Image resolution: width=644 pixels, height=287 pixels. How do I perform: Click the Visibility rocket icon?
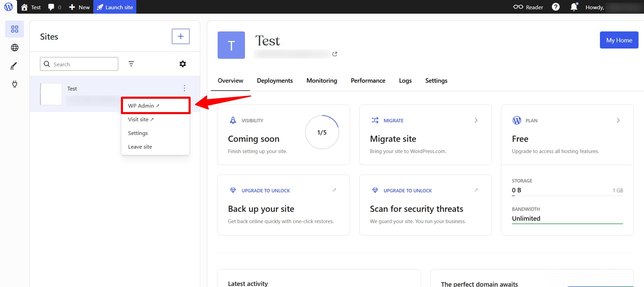233,120
